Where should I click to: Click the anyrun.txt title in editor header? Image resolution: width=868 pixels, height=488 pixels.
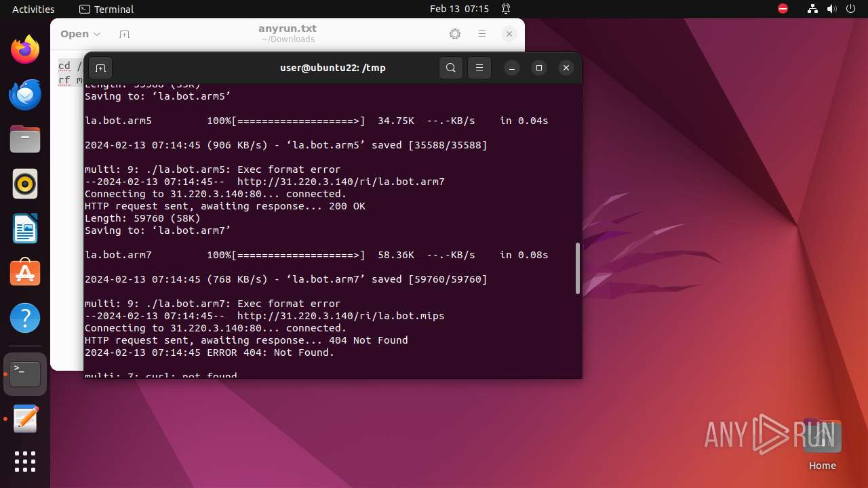pos(288,28)
